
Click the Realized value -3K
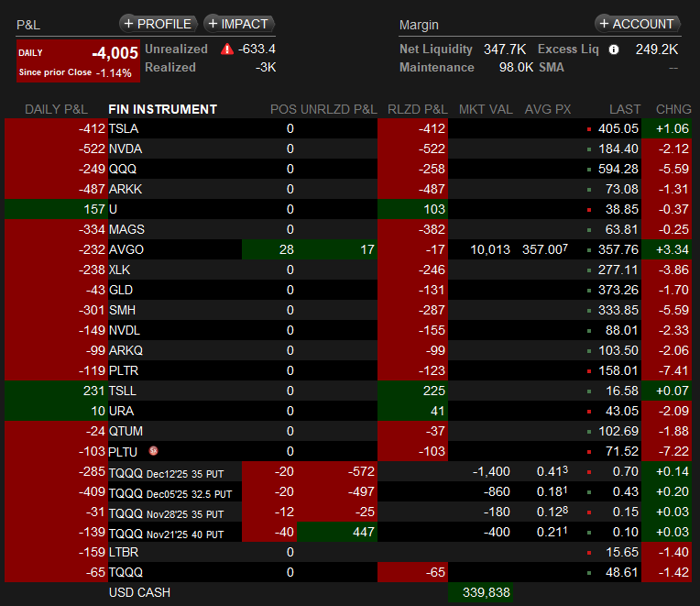coord(266,68)
